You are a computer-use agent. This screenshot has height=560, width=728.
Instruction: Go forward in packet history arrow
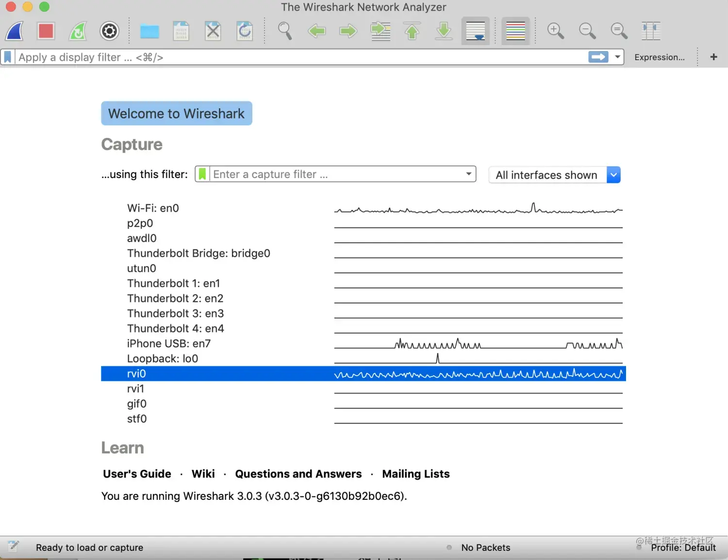(348, 31)
